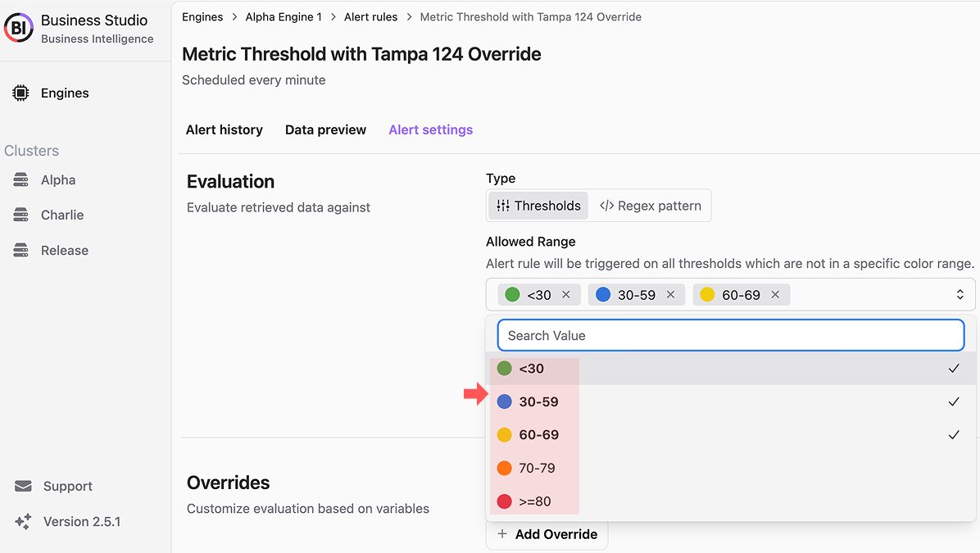Select the Thresholds evaluation type
This screenshot has width=980, height=553.
[538, 206]
